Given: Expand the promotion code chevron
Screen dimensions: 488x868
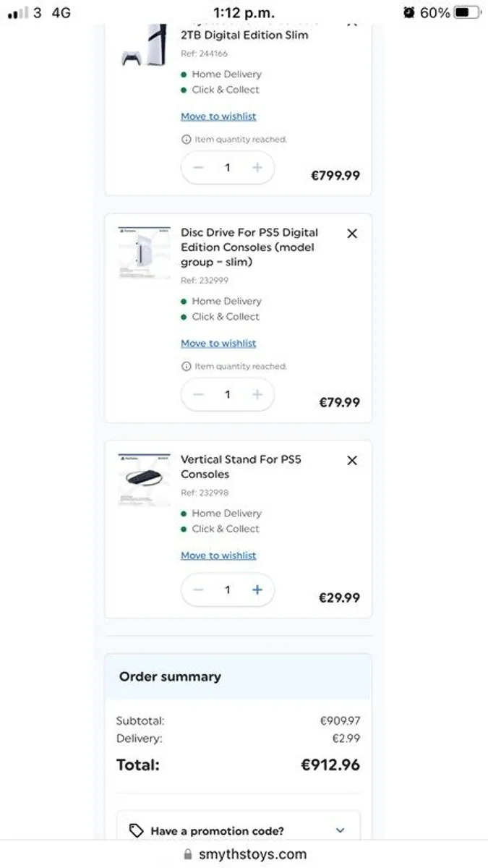Looking at the screenshot, I should (341, 830).
